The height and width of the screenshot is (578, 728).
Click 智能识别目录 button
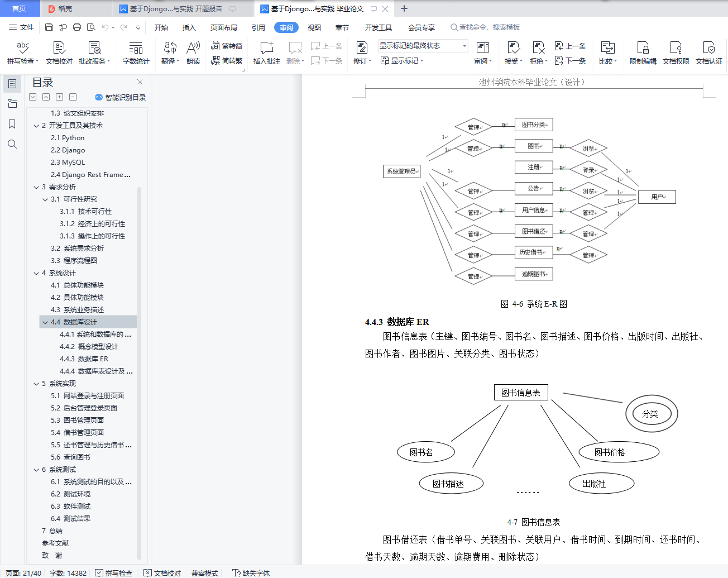(x=121, y=97)
